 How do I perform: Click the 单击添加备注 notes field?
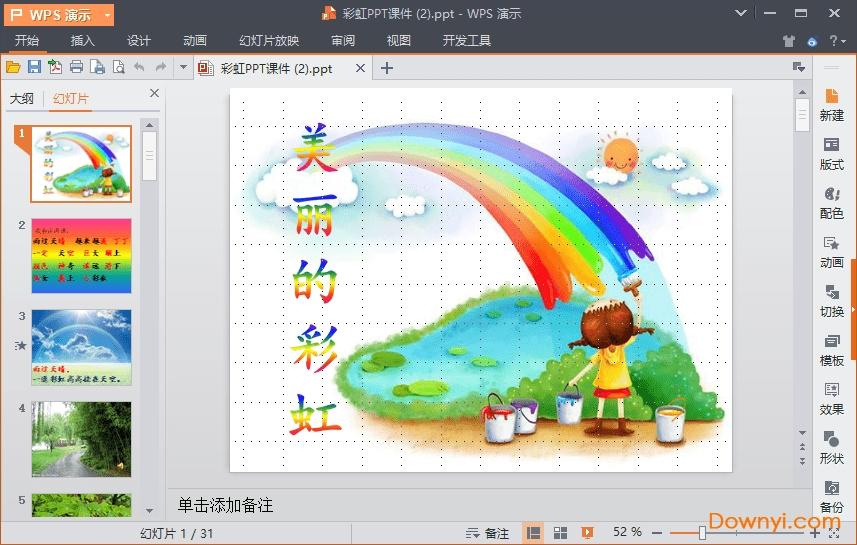tap(226, 505)
